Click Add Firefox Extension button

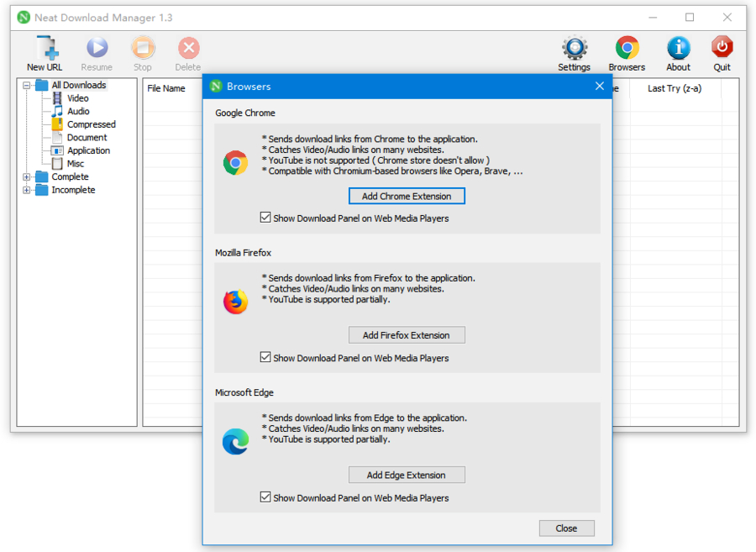pyautogui.click(x=407, y=335)
